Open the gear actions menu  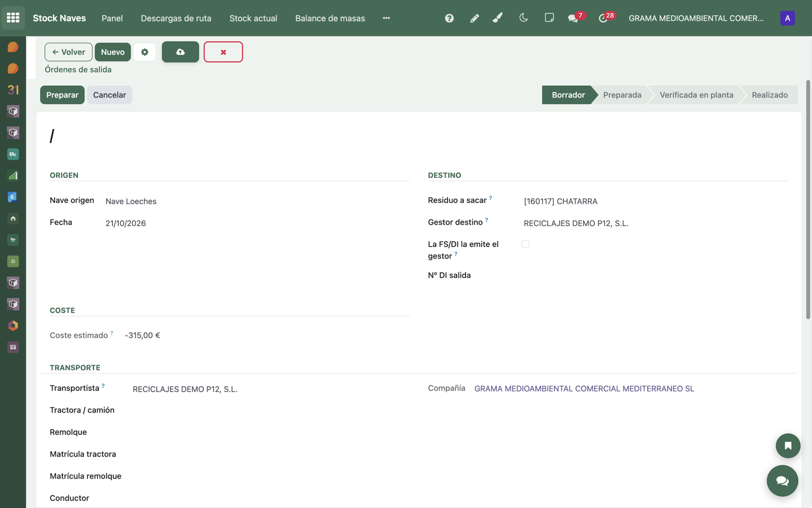[x=145, y=52]
